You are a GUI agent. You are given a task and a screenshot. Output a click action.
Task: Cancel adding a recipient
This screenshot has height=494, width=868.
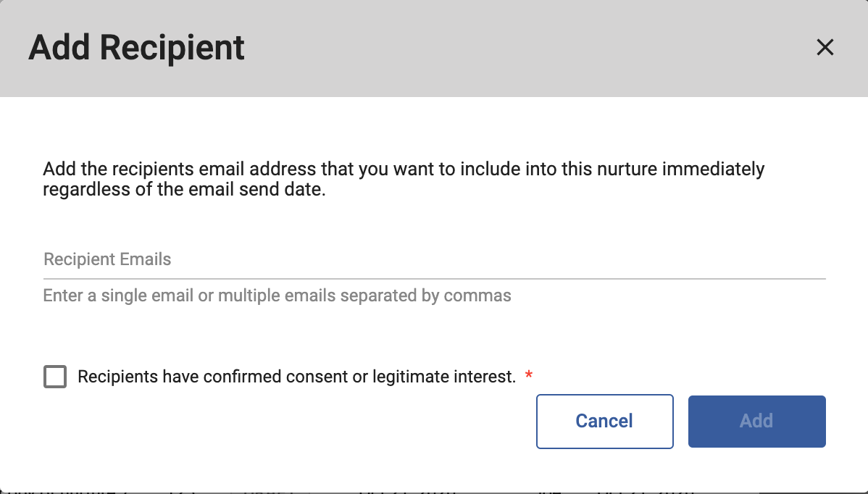tap(604, 421)
